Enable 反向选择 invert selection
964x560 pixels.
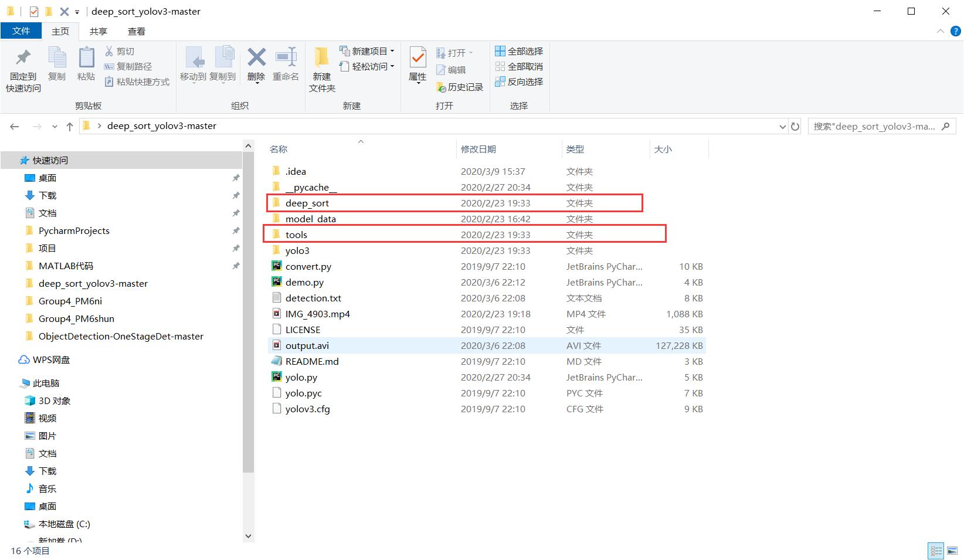pos(519,82)
